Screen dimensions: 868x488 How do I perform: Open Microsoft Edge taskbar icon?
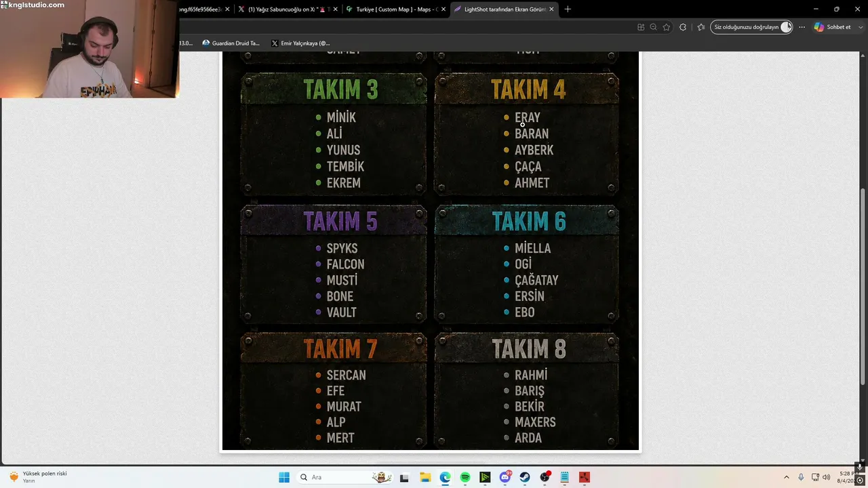pyautogui.click(x=445, y=477)
